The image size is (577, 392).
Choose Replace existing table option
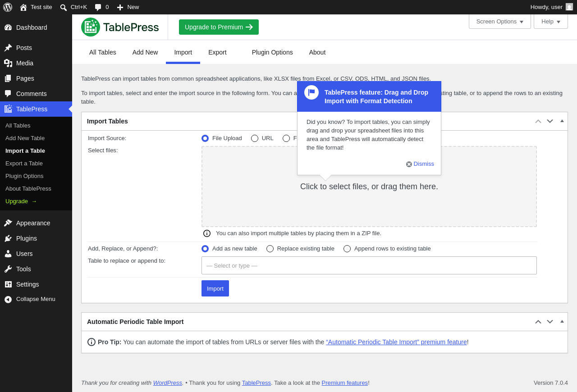click(x=270, y=249)
